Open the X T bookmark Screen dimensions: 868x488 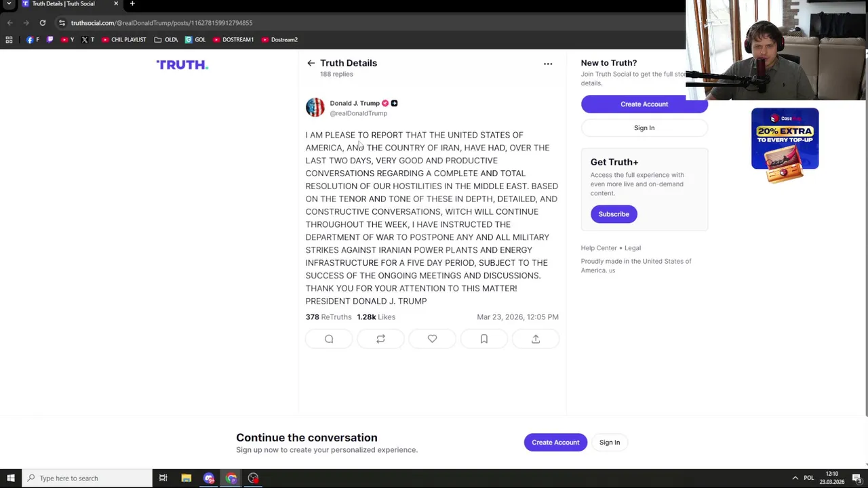tap(87, 40)
